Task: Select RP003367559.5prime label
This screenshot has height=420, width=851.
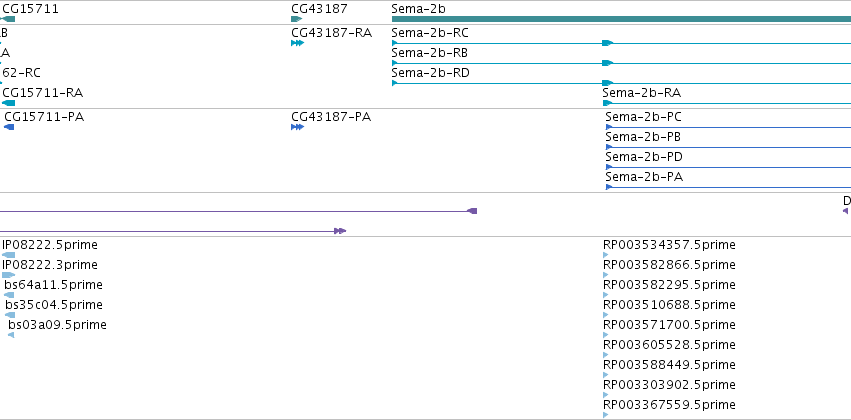Action: [x=669, y=405]
